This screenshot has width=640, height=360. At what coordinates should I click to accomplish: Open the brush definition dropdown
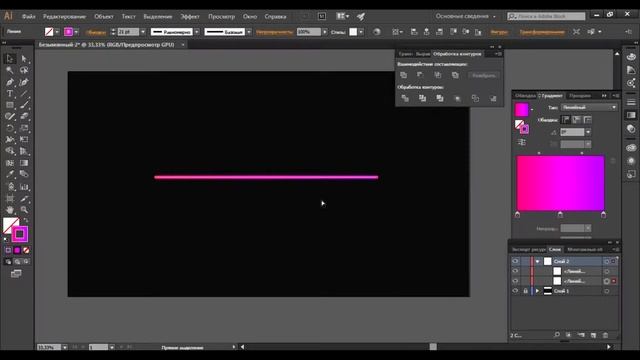coord(249,32)
